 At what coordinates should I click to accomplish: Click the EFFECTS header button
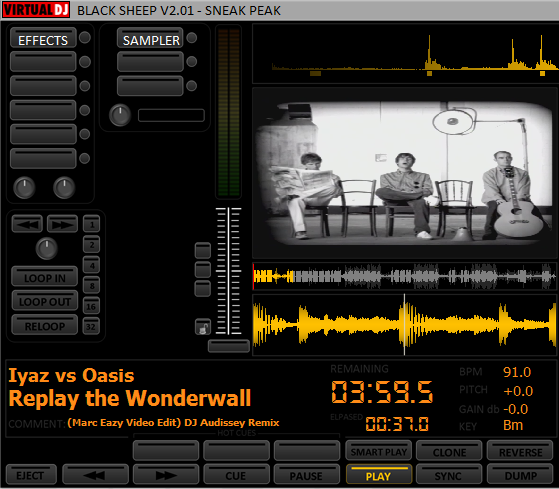click(43, 38)
